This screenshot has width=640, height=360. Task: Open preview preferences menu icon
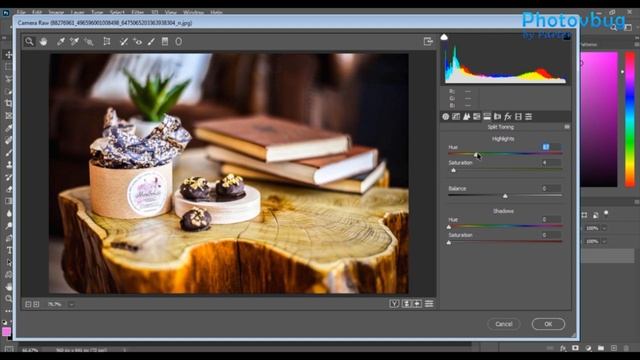429,304
